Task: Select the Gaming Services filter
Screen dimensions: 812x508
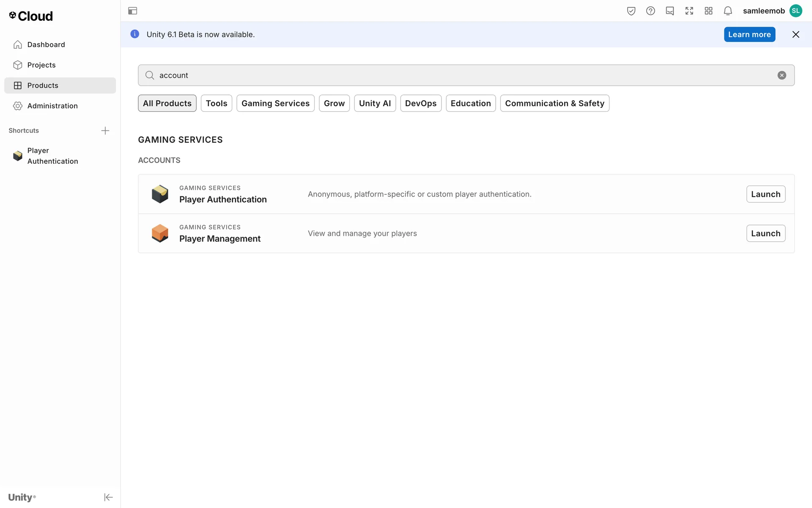Action: click(275, 103)
